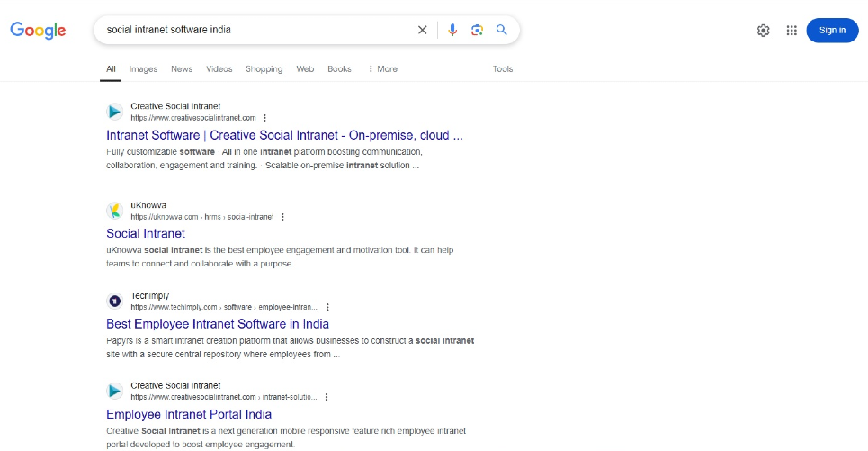Switch to Shopping tab
This screenshot has height=451, width=868.
264,69
